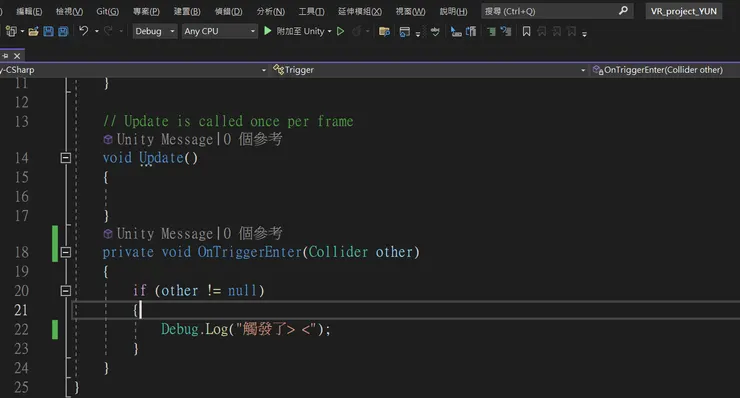Open the 附加至 Unity dropdown arrow
The height and width of the screenshot is (398, 740).
tap(329, 32)
